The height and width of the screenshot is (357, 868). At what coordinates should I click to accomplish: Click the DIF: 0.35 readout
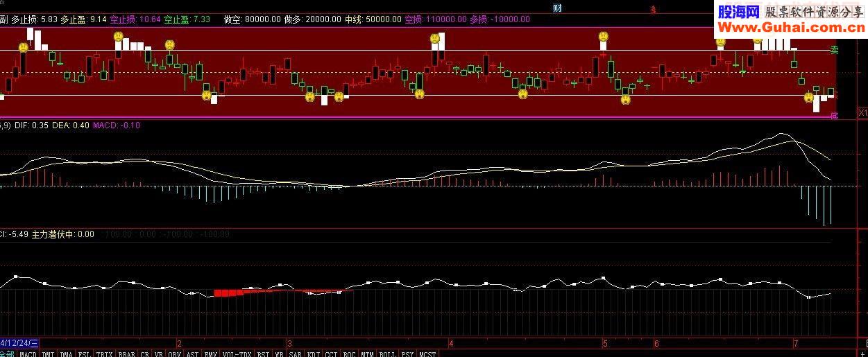32,125
